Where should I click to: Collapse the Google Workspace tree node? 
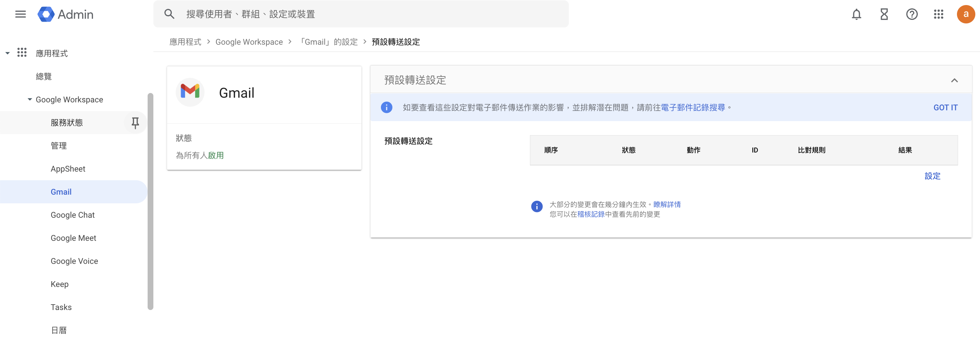[x=30, y=99]
